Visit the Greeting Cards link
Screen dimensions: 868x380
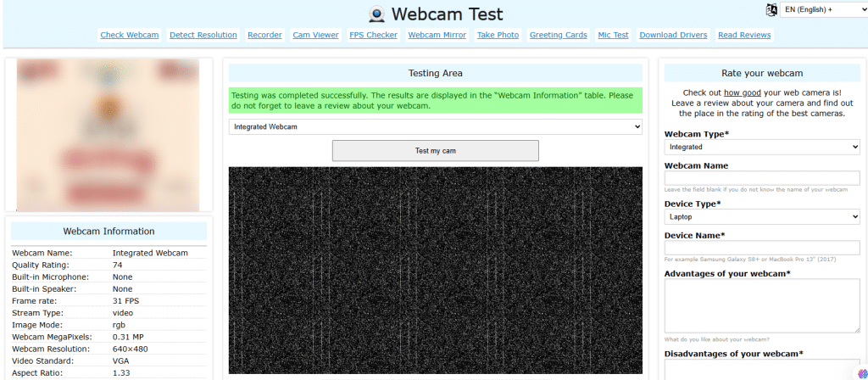558,35
